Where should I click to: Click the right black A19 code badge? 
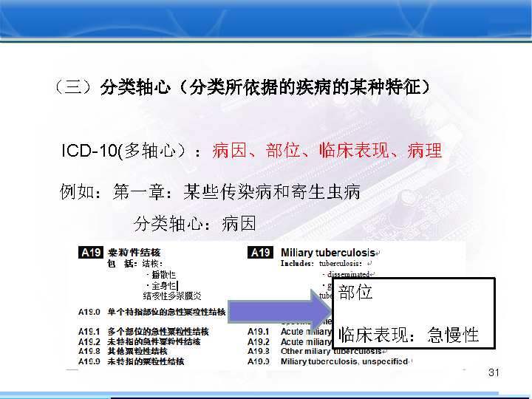260,253
